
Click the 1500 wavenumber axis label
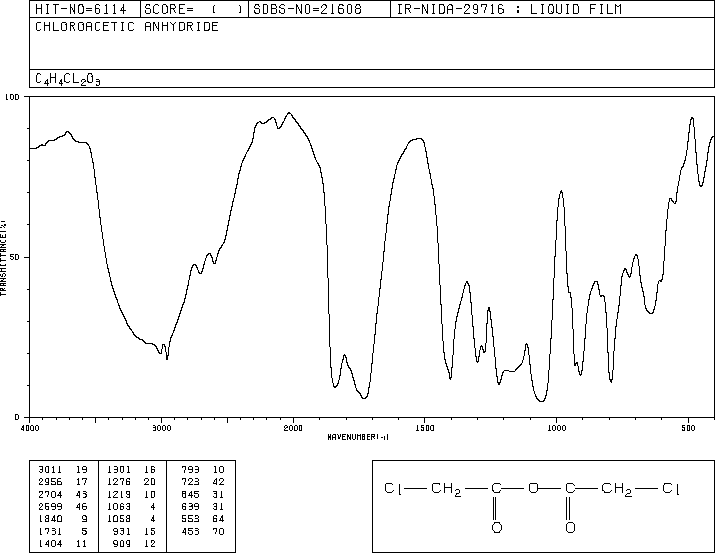(425, 428)
